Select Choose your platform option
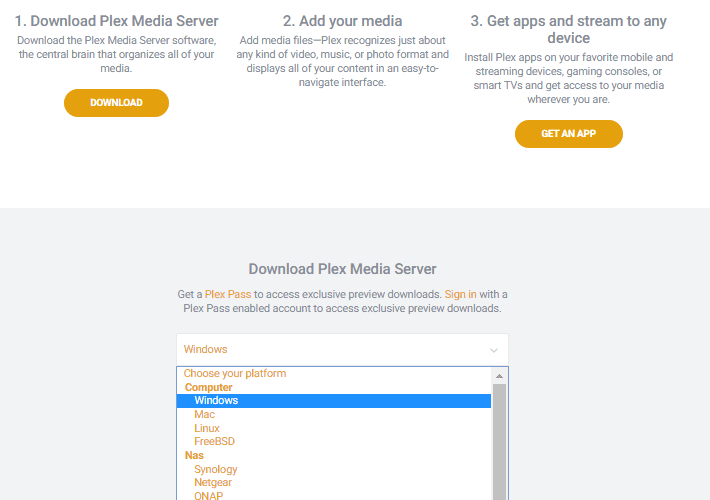Viewport: 710px width, 500px height. (x=334, y=373)
